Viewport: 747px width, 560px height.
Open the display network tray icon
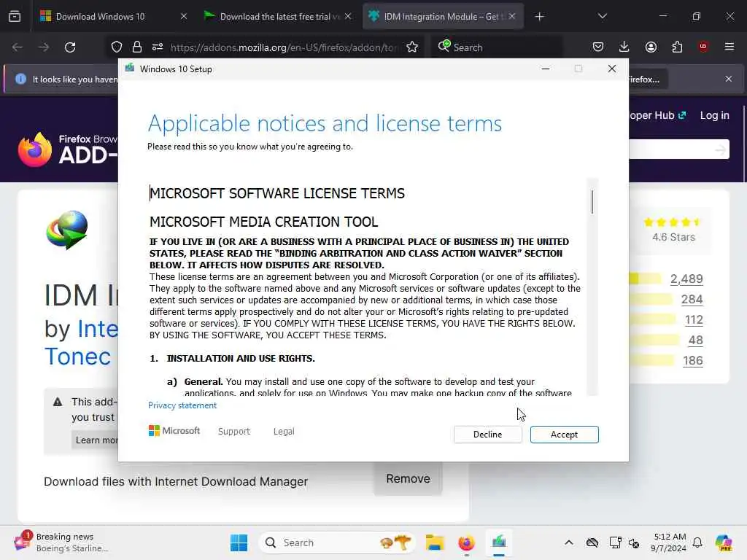[615, 542]
